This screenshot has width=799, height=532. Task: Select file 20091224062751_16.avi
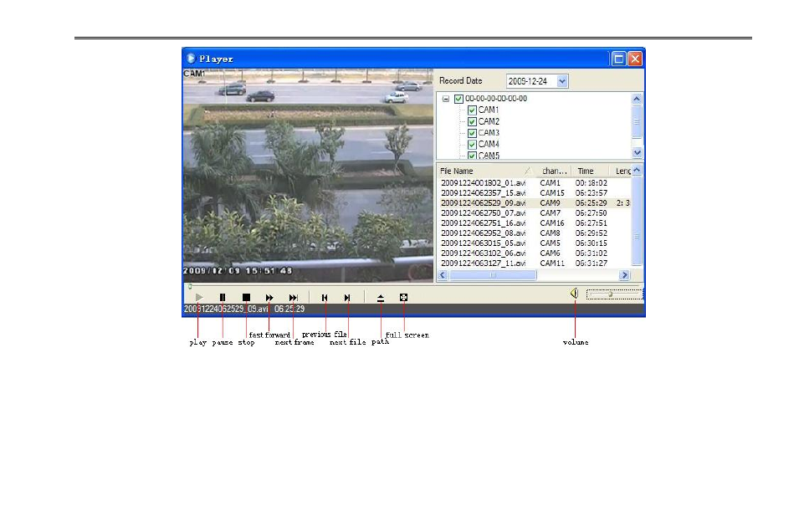(483, 223)
